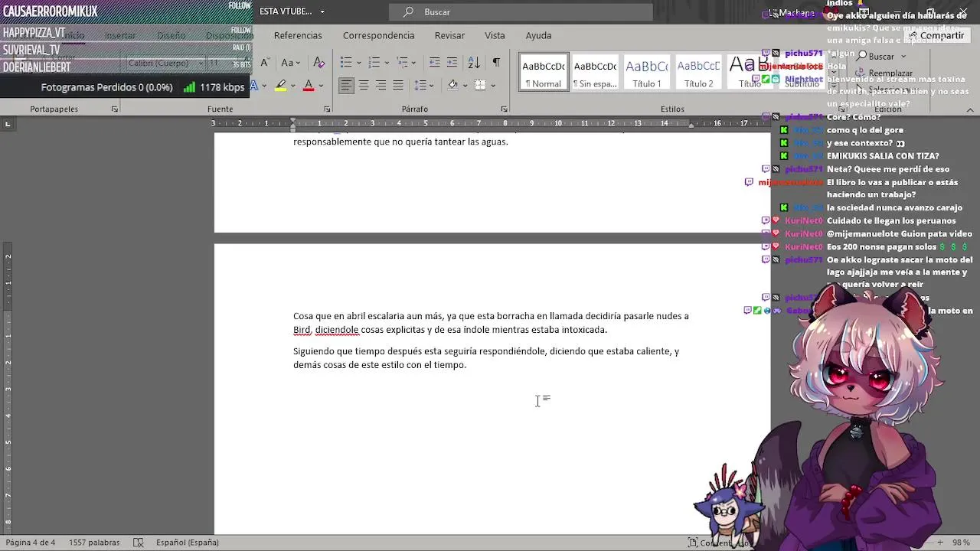
Task: Toggle show paragraph marks (pilcrow)
Action: [496, 62]
